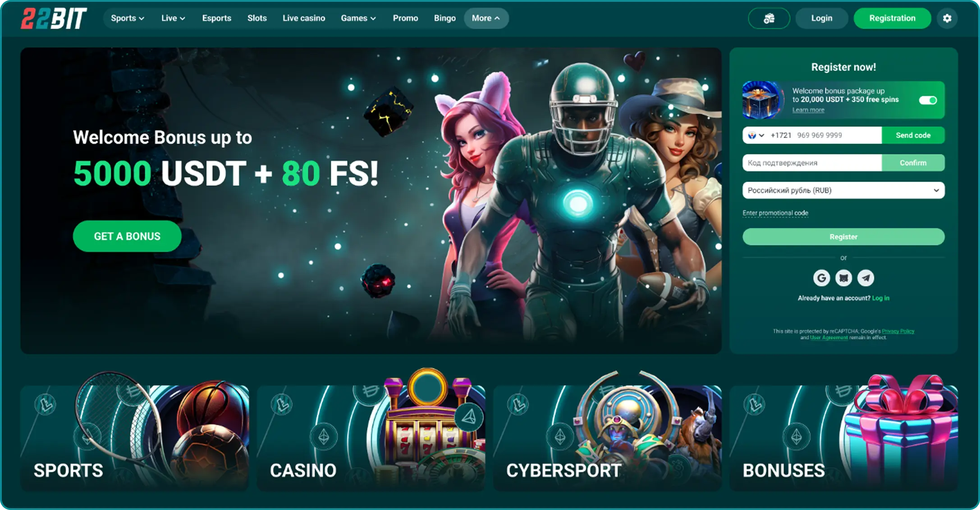The image size is (980, 510).
Task: Toggle the welcome bonus package switch
Action: pyautogui.click(x=928, y=100)
